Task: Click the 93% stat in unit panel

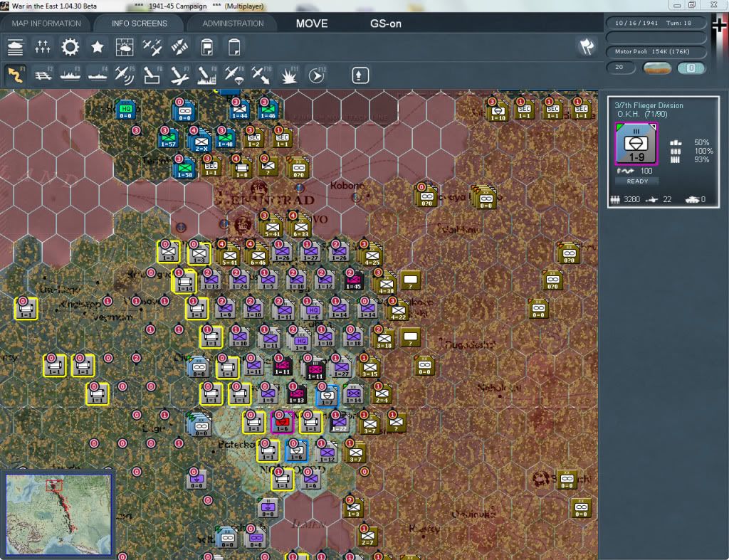Action: click(x=701, y=159)
